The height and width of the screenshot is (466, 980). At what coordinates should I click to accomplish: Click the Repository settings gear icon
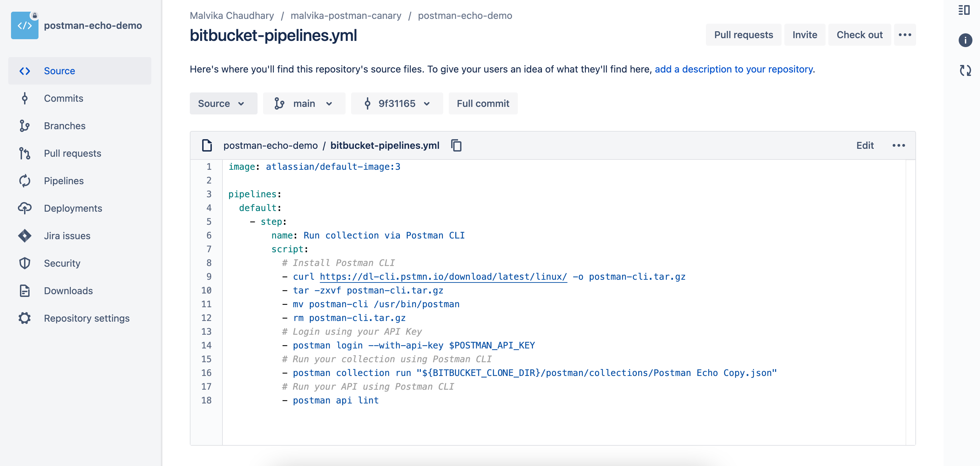(25, 318)
